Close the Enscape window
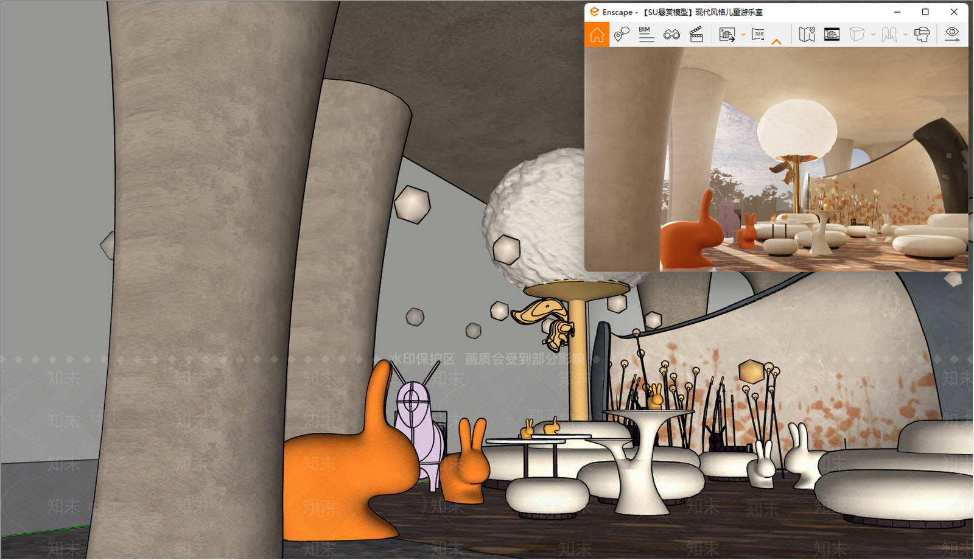 click(x=954, y=12)
